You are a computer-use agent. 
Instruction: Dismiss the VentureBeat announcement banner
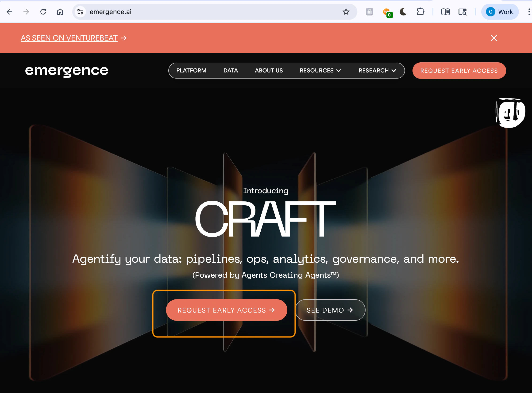click(494, 38)
